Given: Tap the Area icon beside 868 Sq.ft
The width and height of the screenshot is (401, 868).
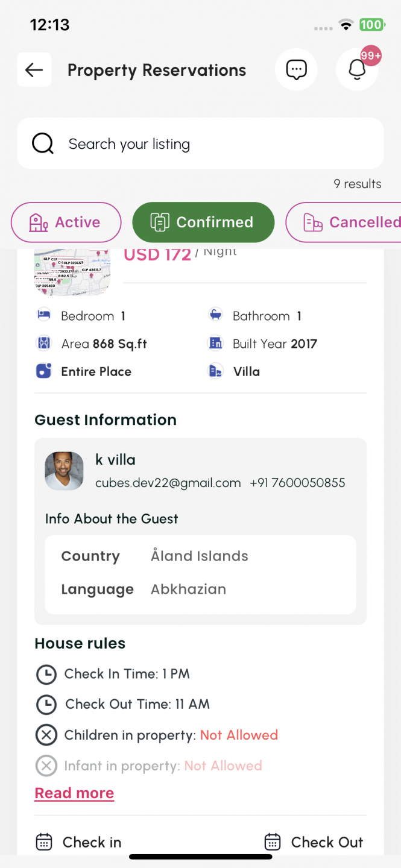Looking at the screenshot, I should [43, 344].
